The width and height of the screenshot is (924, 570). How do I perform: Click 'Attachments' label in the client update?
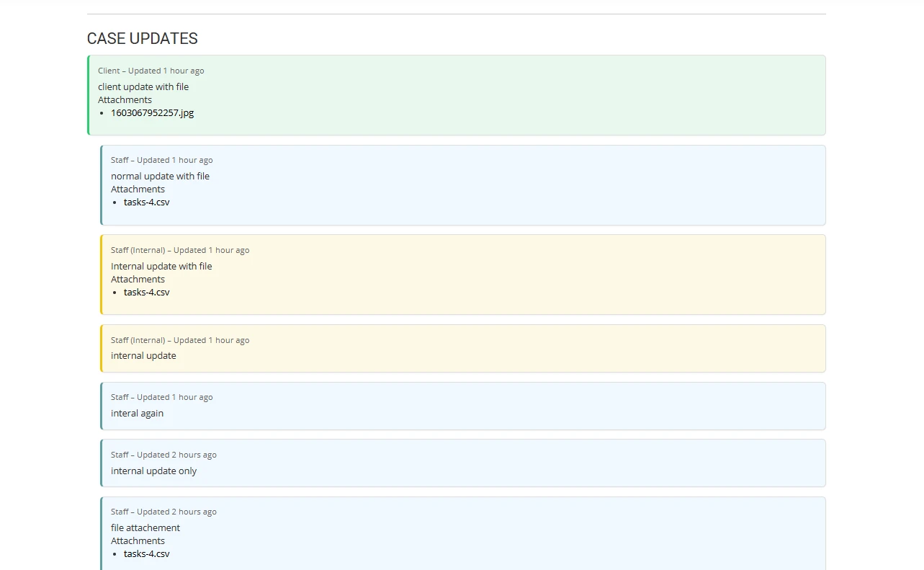(125, 100)
